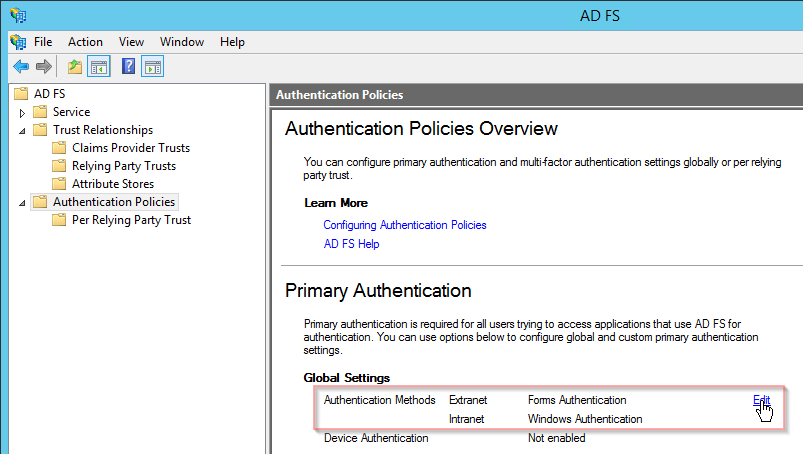The image size is (803, 454).
Task: Click the Back arrow toolbar icon
Action: 21,67
